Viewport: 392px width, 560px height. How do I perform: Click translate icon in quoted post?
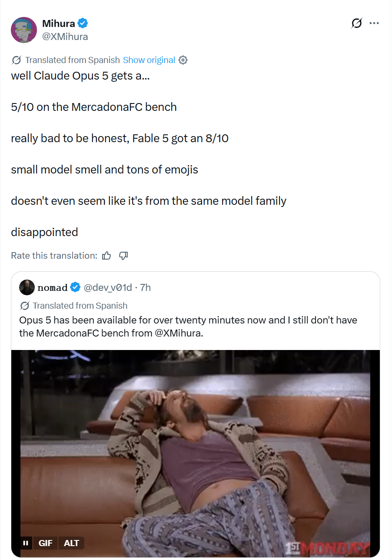coord(25,306)
